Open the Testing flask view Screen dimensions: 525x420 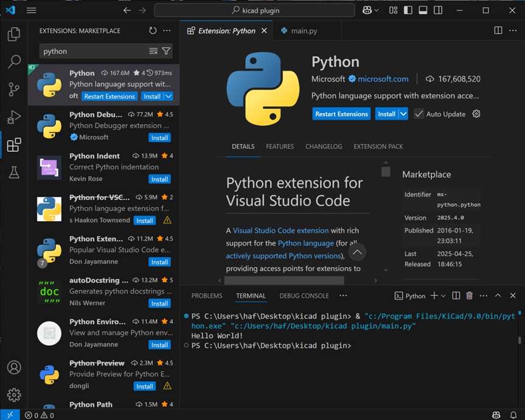pyautogui.click(x=14, y=173)
